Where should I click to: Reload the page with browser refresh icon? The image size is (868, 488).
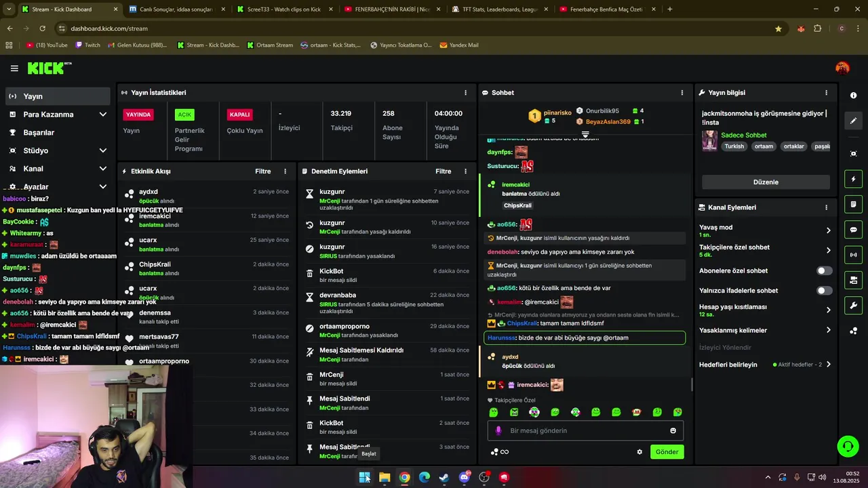click(42, 28)
